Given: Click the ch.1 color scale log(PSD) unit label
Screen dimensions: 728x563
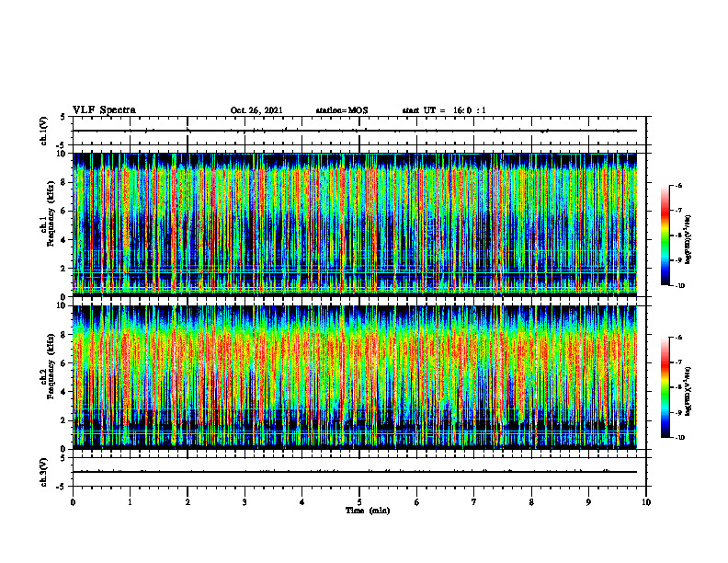Looking at the screenshot, I should pos(688,239).
